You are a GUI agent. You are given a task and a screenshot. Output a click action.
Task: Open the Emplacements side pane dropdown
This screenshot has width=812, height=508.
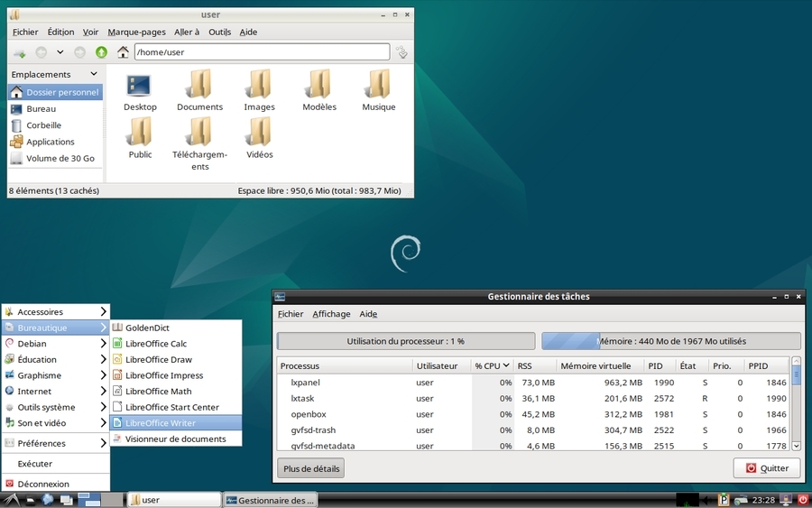coord(94,74)
